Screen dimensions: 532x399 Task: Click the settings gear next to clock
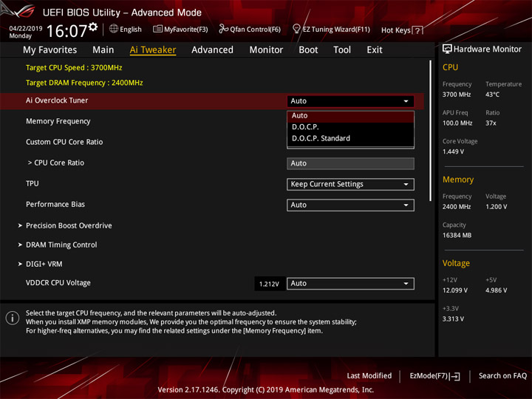[93, 27]
